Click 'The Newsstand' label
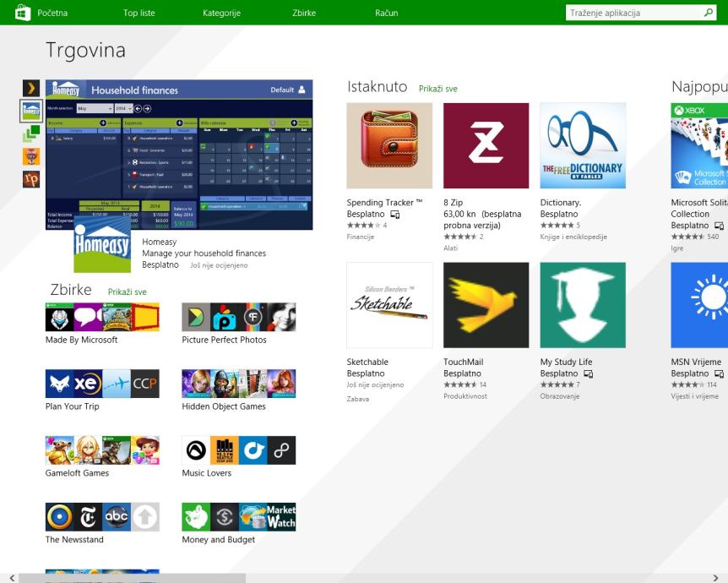 point(74,539)
